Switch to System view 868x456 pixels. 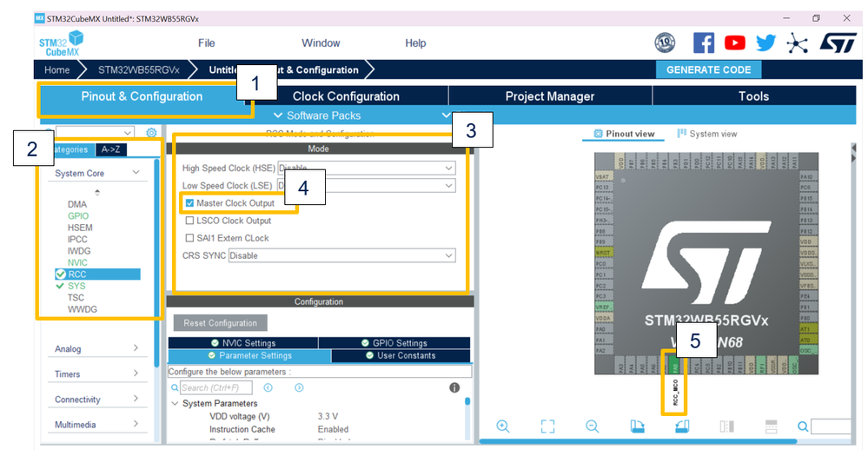pyautogui.click(x=707, y=134)
